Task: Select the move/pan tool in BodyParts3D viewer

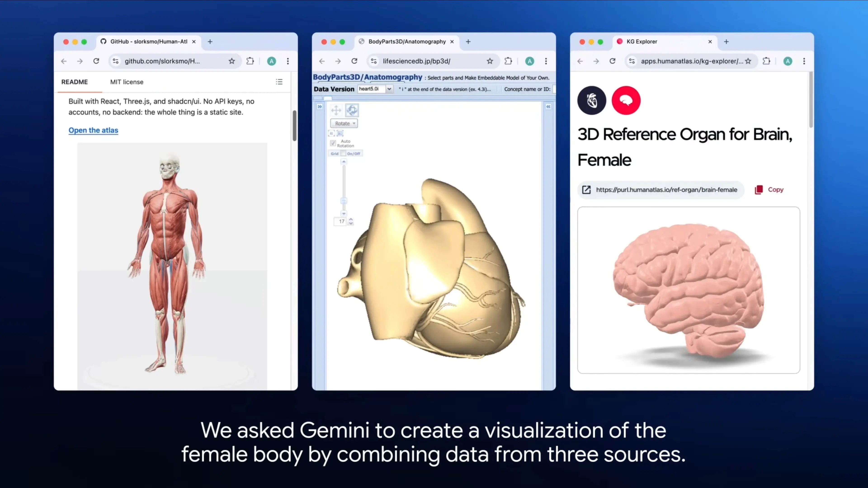Action: pos(336,110)
